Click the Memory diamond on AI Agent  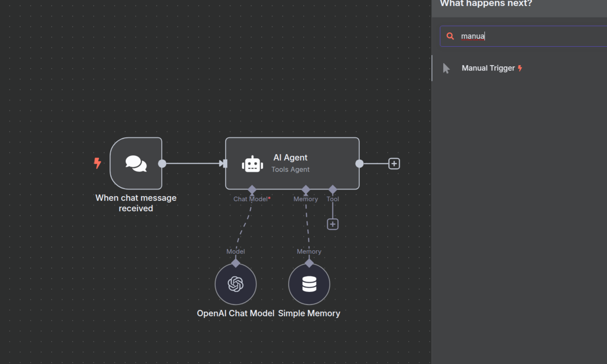(306, 190)
